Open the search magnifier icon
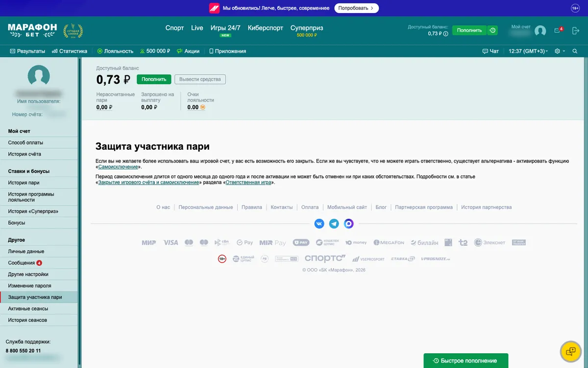Image resolution: width=588 pixels, height=368 pixels. (575, 51)
